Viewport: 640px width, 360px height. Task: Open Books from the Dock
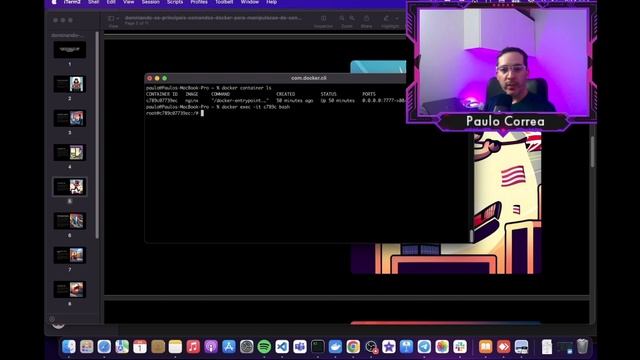(485, 347)
